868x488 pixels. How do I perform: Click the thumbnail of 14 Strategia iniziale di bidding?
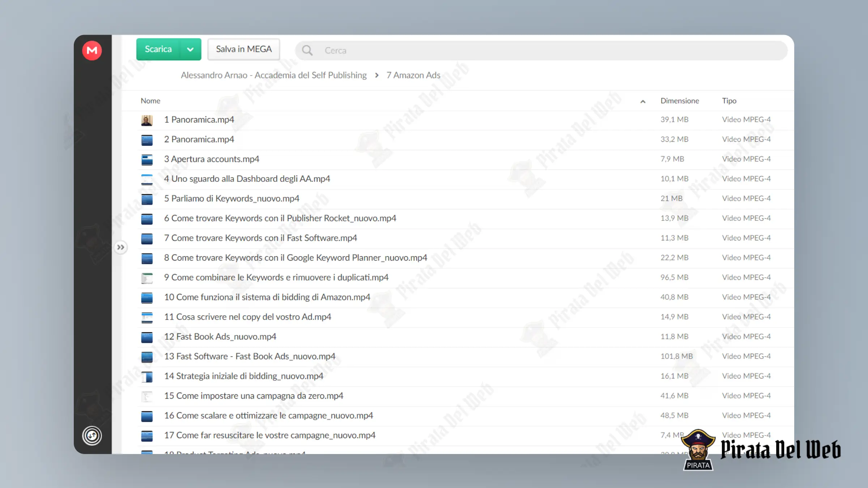coord(147,377)
